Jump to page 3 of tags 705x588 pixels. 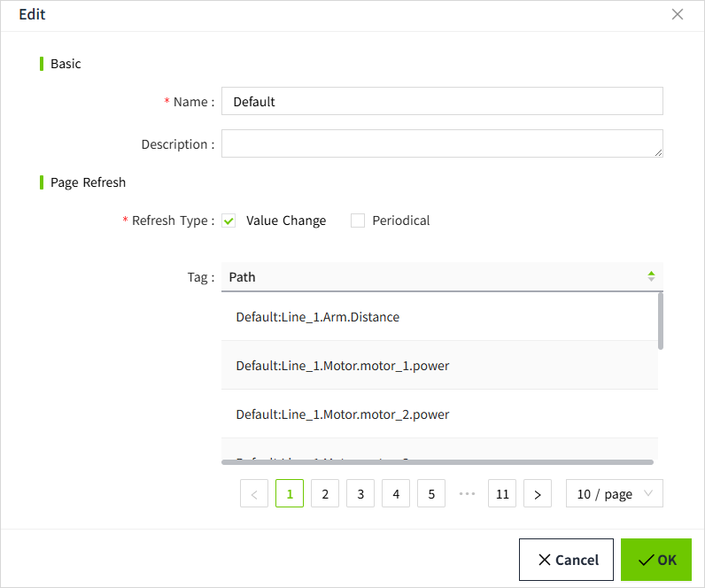pos(360,494)
